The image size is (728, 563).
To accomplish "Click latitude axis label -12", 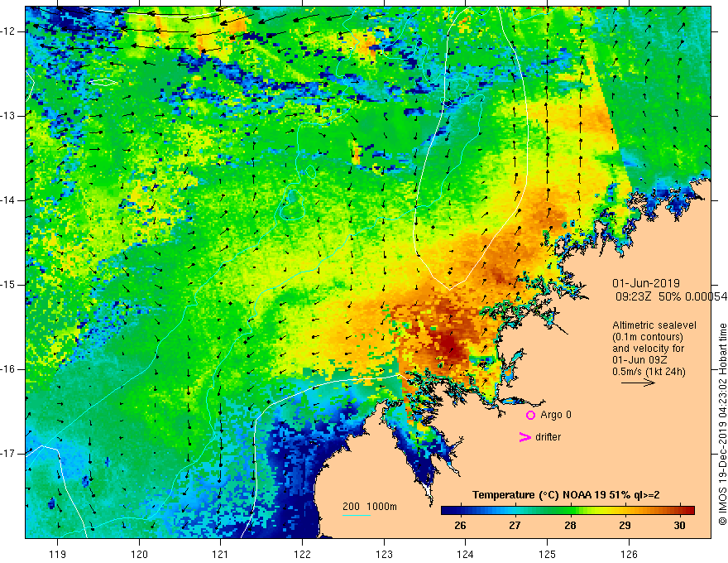I will coord(8,31).
